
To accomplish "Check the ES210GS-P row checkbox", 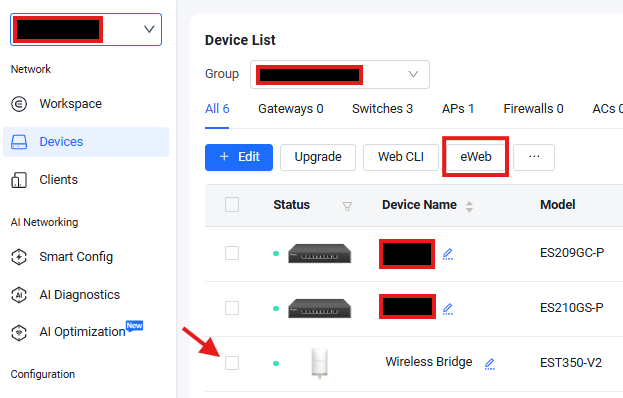I will tap(232, 308).
